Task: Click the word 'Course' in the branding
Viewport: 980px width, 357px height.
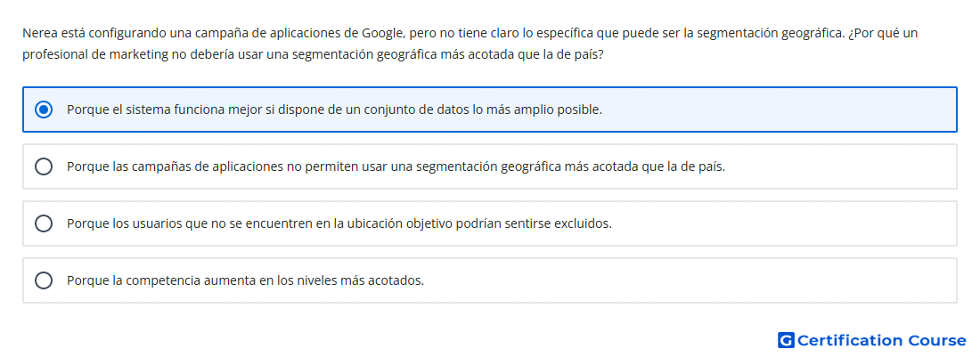Action: pyautogui.click(x=937, y=340)
